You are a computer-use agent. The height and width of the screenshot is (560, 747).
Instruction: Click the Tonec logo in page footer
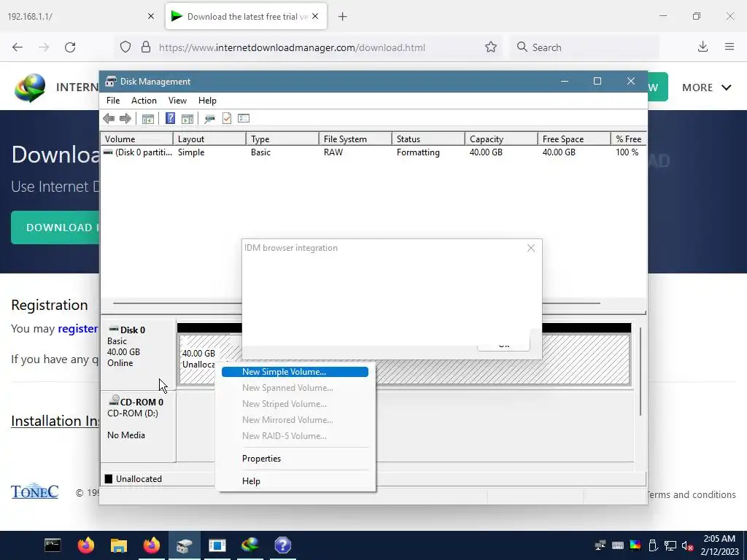[35, 491]
